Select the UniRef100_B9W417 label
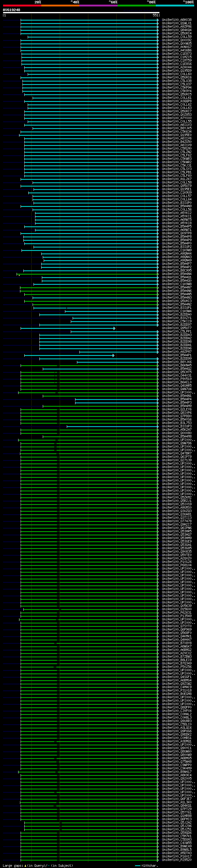The image size is (197, 868). [x=177, y=772]
